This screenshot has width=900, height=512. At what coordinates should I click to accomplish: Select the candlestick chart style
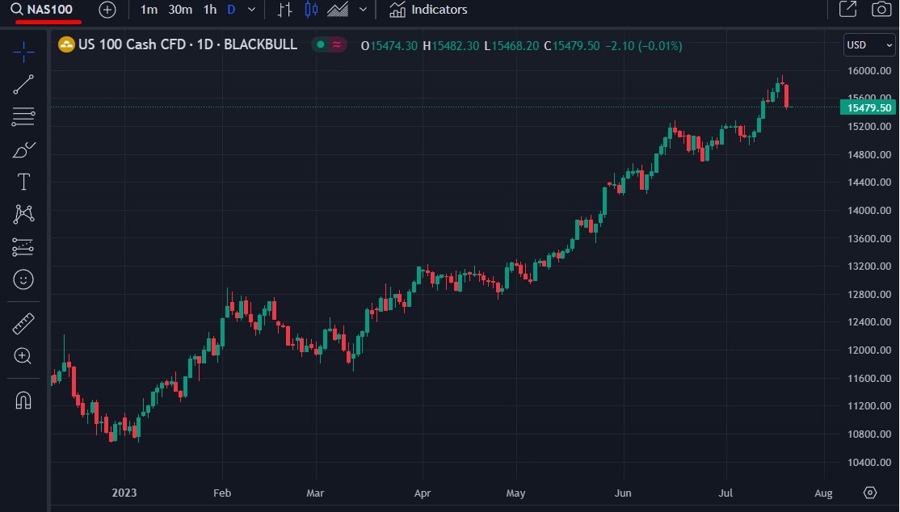pos(311,10)
